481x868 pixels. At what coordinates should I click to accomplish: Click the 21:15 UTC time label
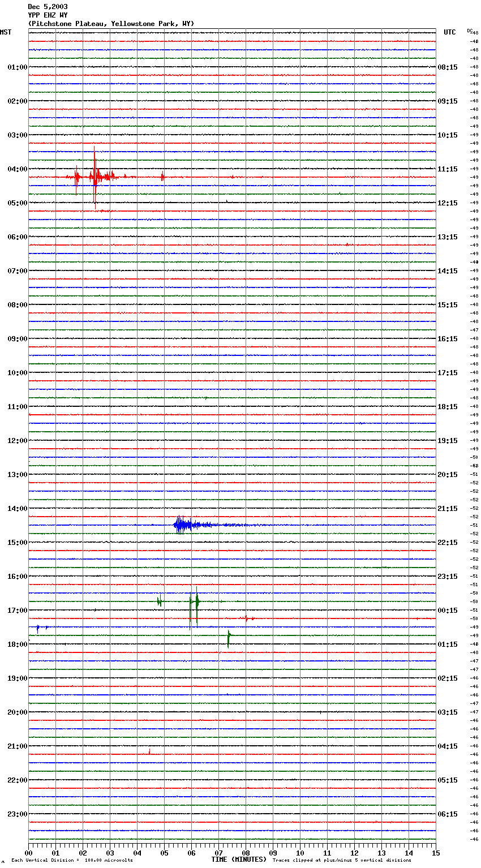448,509
